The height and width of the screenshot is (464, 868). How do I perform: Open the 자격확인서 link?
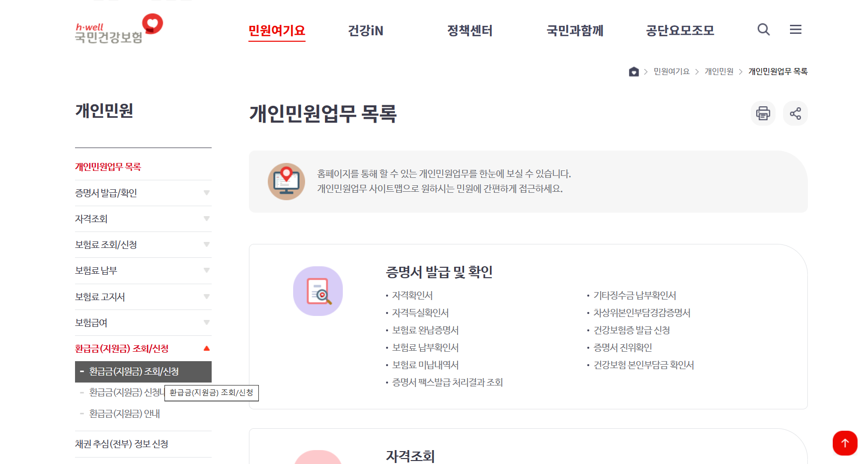(x=411, y=295)
